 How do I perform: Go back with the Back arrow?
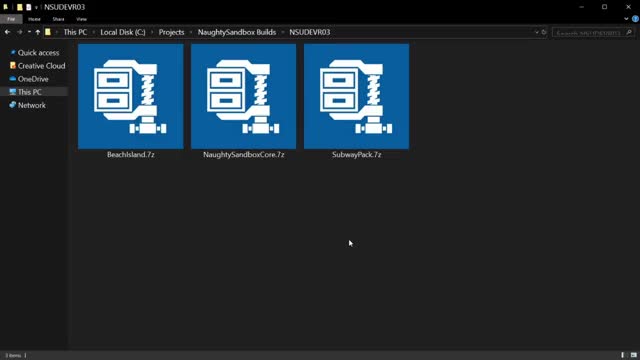[7, 32]
